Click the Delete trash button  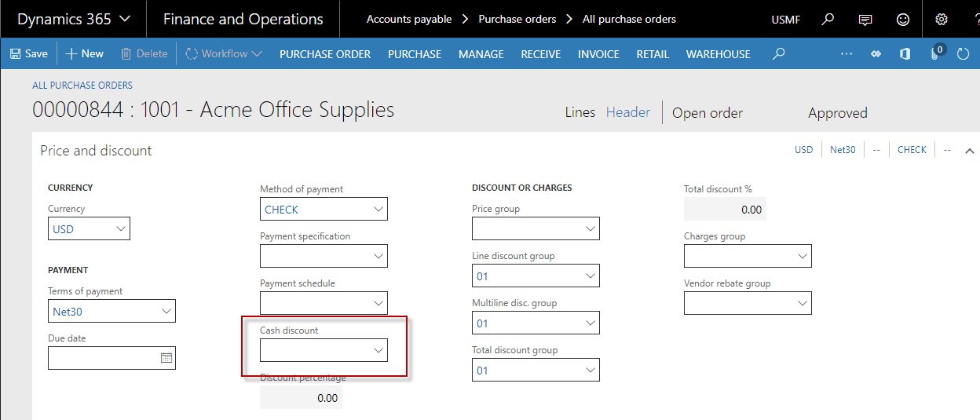(x=144, y=53)
